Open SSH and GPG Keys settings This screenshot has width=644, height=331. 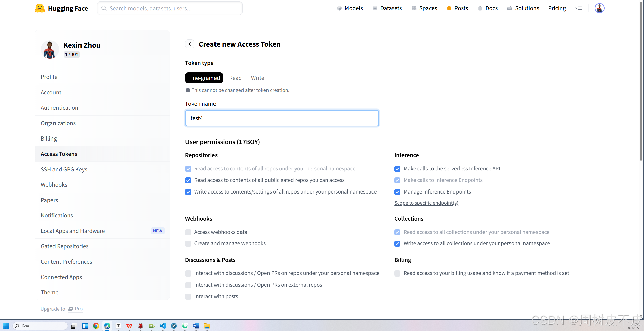[64, 169]
